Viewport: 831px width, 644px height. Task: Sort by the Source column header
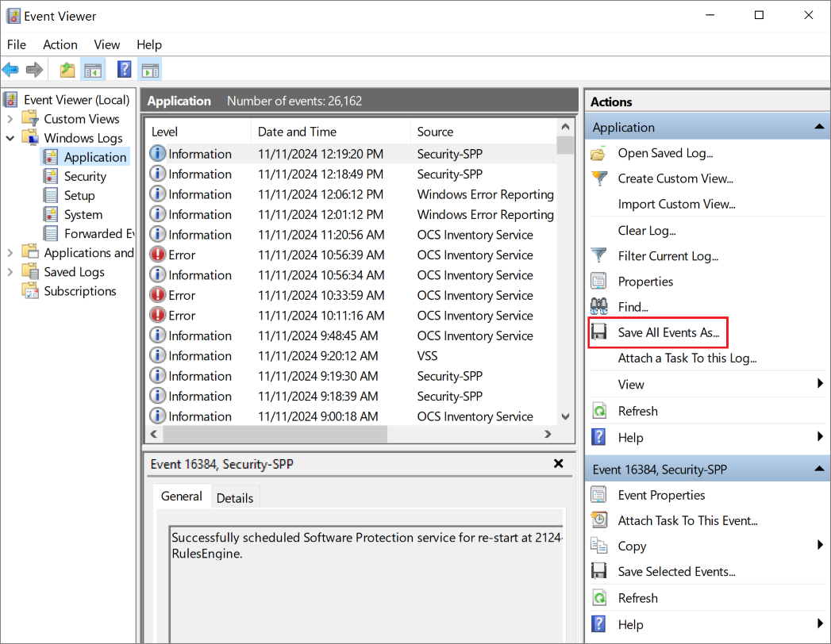click(x=484, y=132)
